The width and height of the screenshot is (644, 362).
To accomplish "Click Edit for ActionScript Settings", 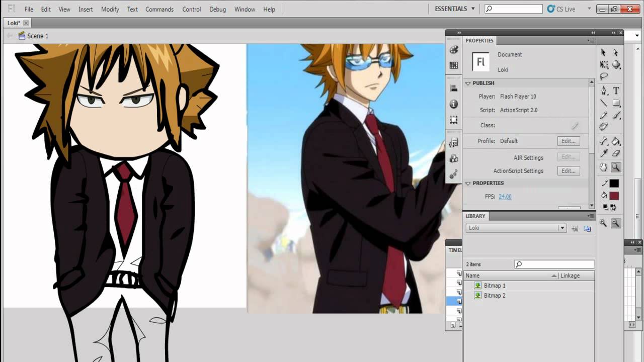I will 569,171.
